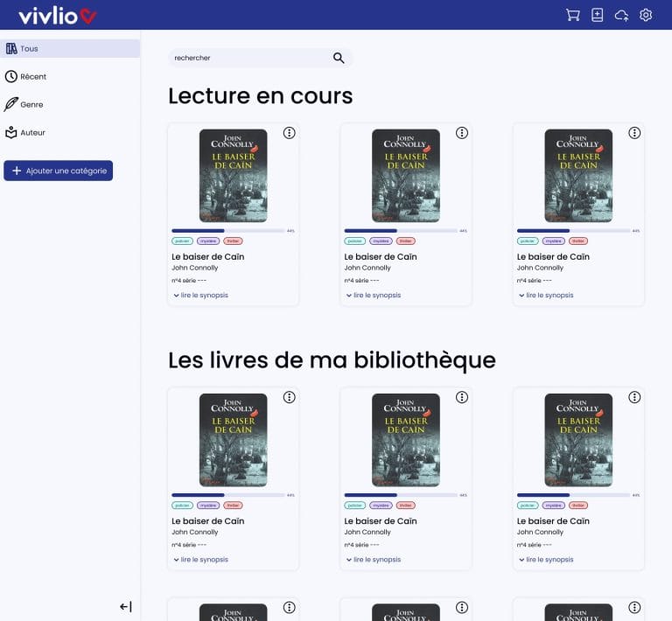Open book cover on first Lecture en cours card
The height and width of the screenshot is (621, 672).
coord(233,176)
